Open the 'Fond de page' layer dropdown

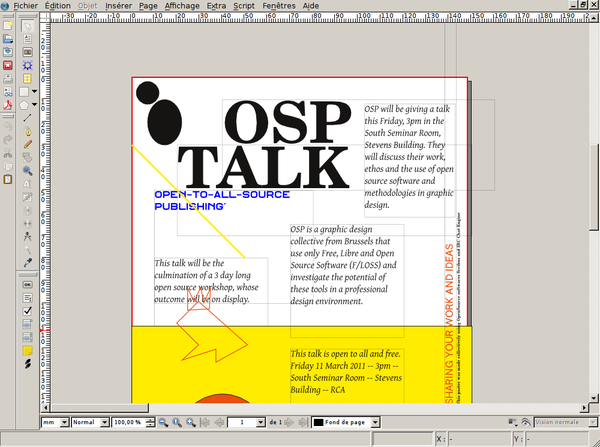[x=375, y=422]
